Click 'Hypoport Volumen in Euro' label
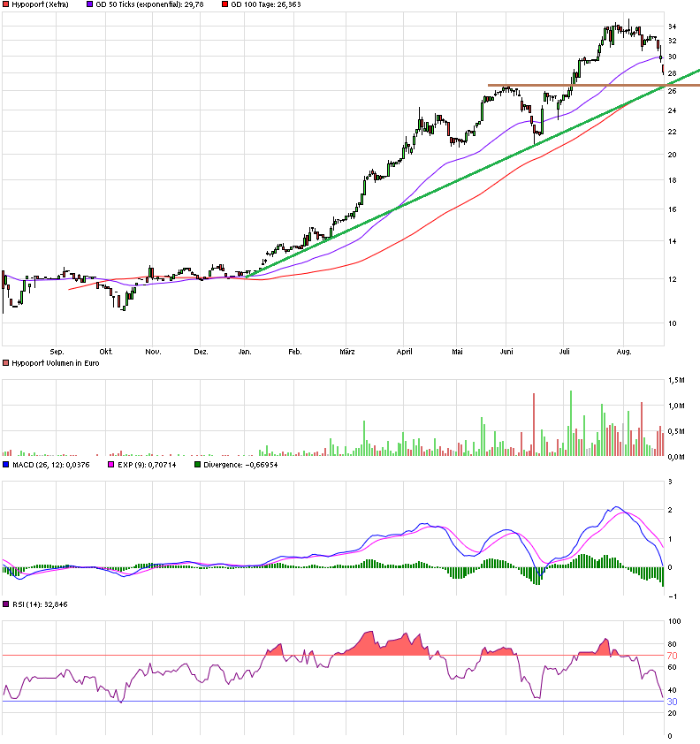The width and height of the screenshot is (700, 744). coord(56,363)
